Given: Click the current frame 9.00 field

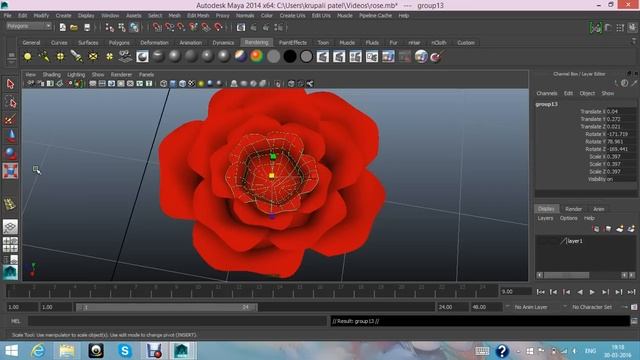Looking at the screenshot, I should pos(516,292).
